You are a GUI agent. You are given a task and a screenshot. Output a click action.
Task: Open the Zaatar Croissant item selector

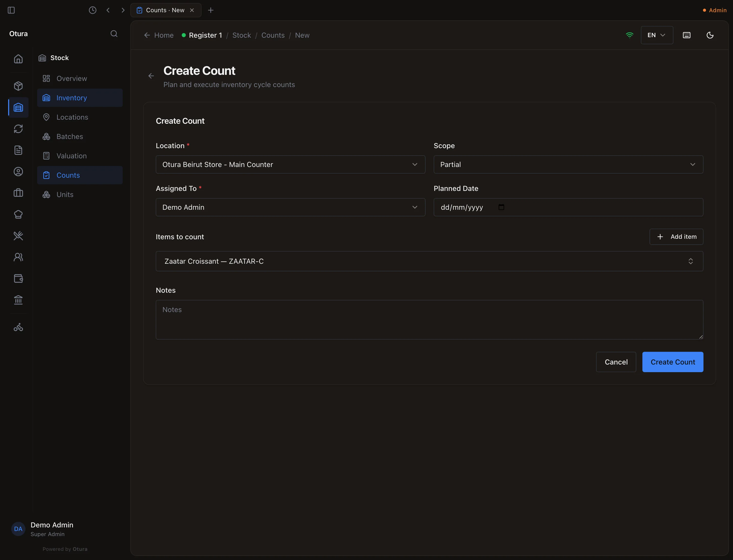[429, 261]
